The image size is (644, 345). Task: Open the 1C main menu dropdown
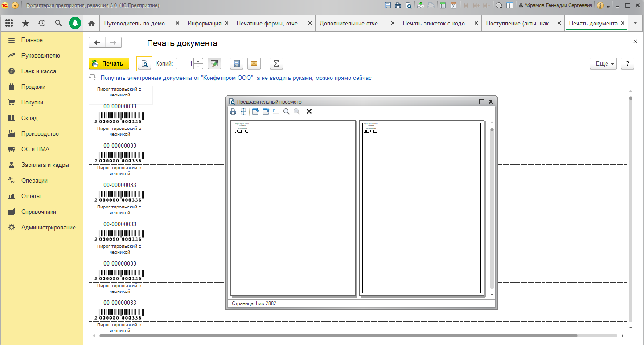(15, 5)
